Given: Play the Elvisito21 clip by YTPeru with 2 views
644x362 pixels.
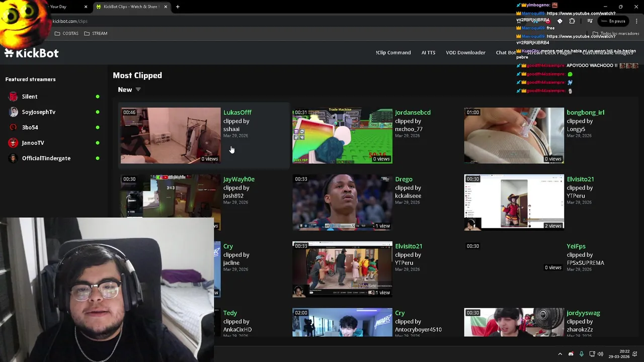Looking at the screenshot, I should (x=514, y=202).
